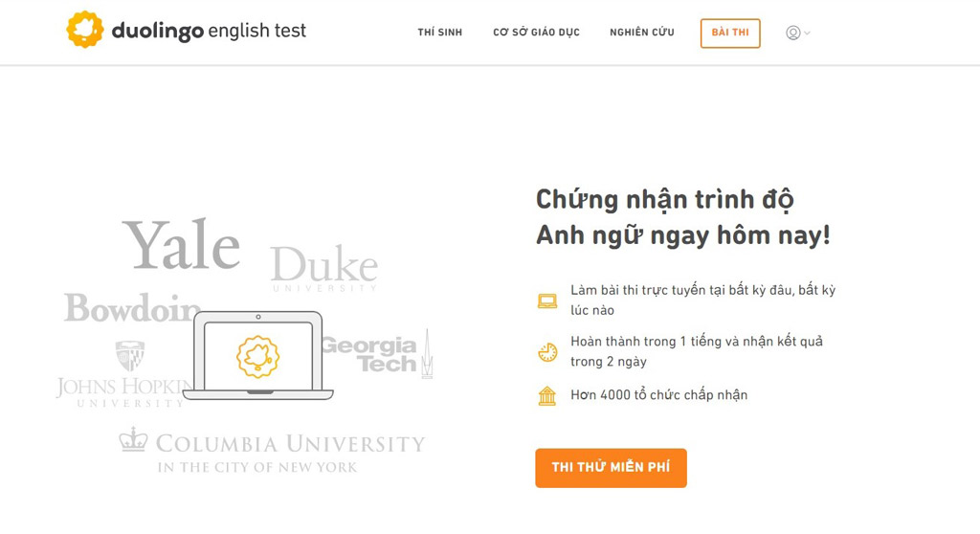This screenshot has width=980, height=534.
Task: Click the clock icon beside completion time
Action: (x=547, y=352)
